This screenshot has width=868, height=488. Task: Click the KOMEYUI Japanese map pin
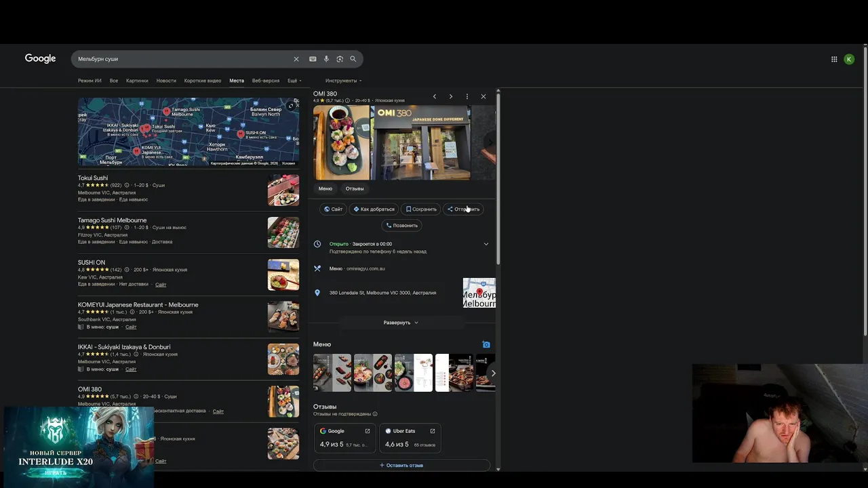(136, 150)
